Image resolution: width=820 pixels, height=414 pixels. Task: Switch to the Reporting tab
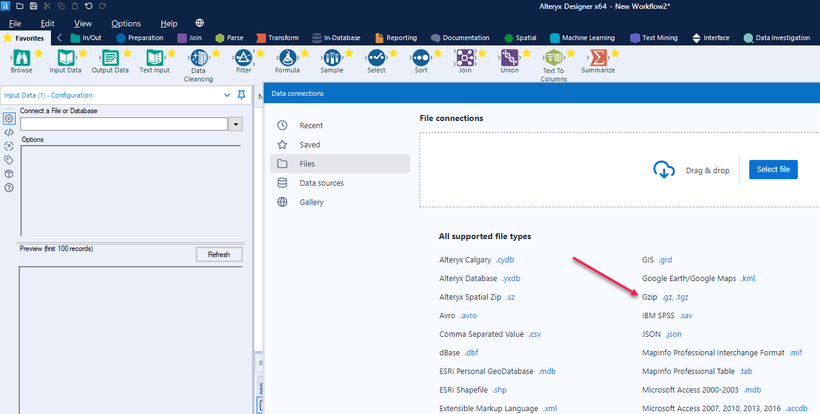tap(396, 38)
